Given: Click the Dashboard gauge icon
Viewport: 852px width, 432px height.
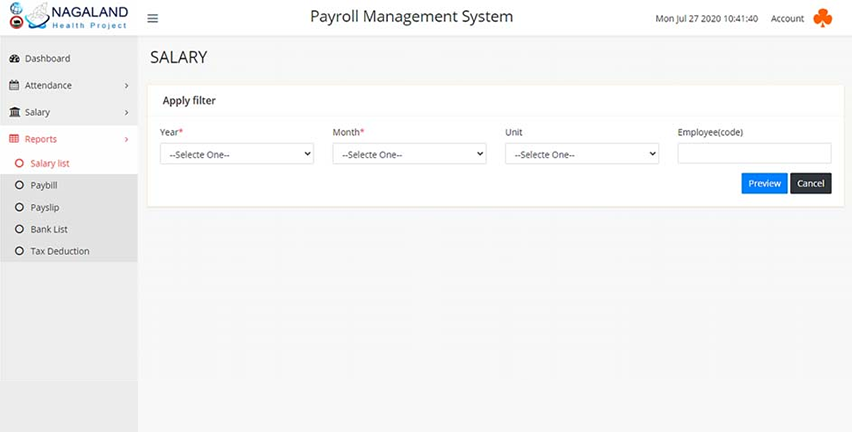Looking at the screenshot, I should click(x=15, y=59).
